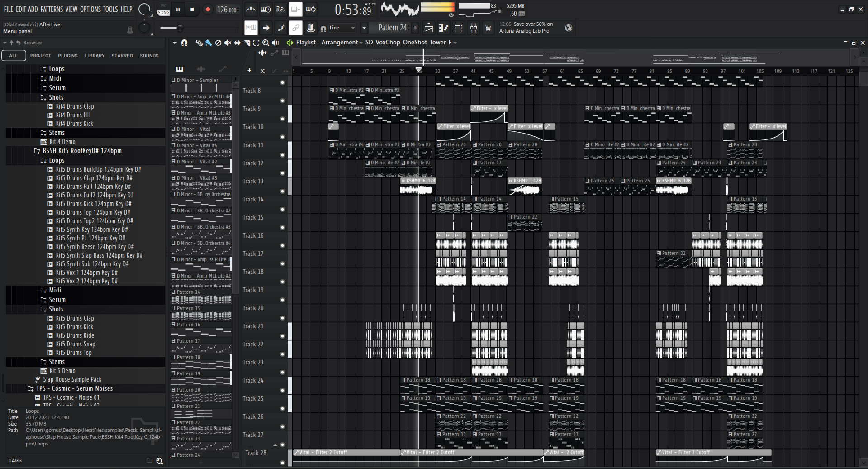The image size is (868, 469).
Task: Select the Playback tool in playlist toolbar
Action: [x=275, y=43]
